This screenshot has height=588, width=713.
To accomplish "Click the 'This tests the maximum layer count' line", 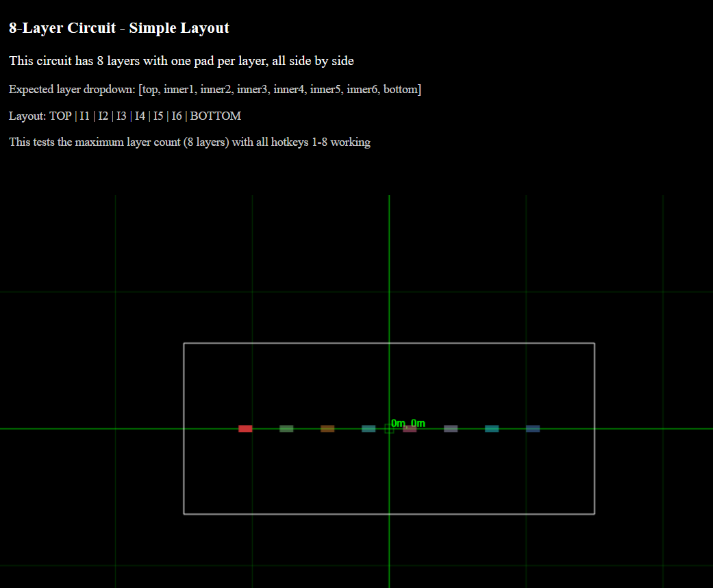I will 190,142.
